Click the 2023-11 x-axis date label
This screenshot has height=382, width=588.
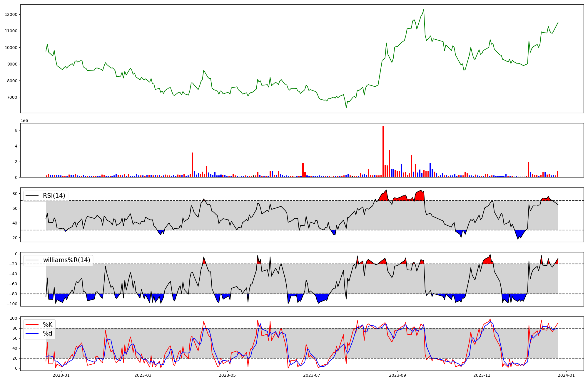(x=482, y=375)
